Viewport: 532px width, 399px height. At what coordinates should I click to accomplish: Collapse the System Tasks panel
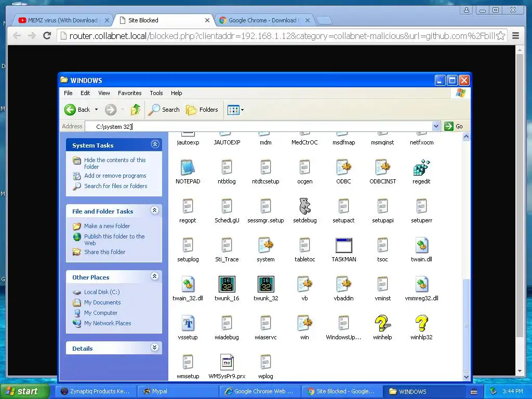[155, 144]
